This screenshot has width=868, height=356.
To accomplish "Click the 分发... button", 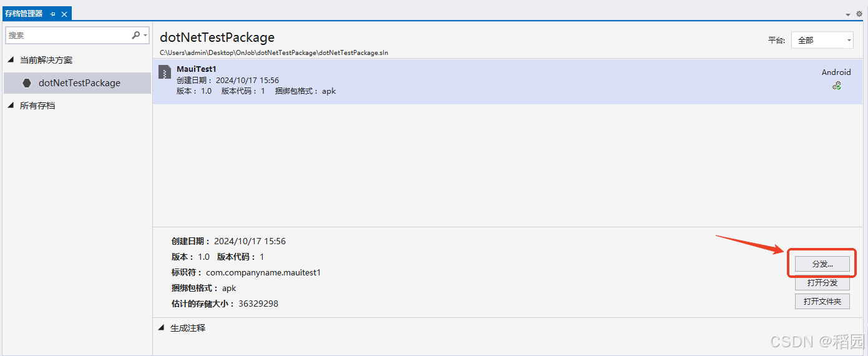I will click(822, 264).
